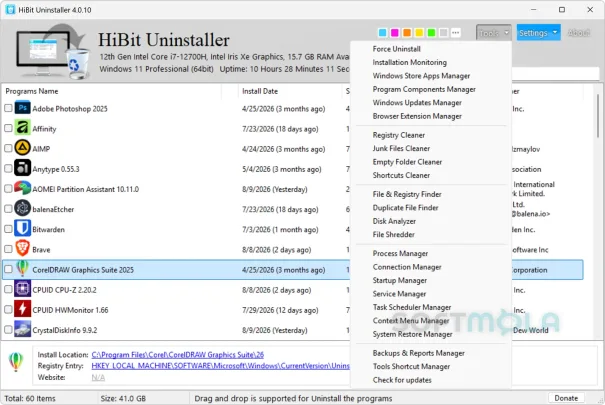Tick the CorelDRAW Graphics Suite 2025 checkbox

click(x=8, y=270)
